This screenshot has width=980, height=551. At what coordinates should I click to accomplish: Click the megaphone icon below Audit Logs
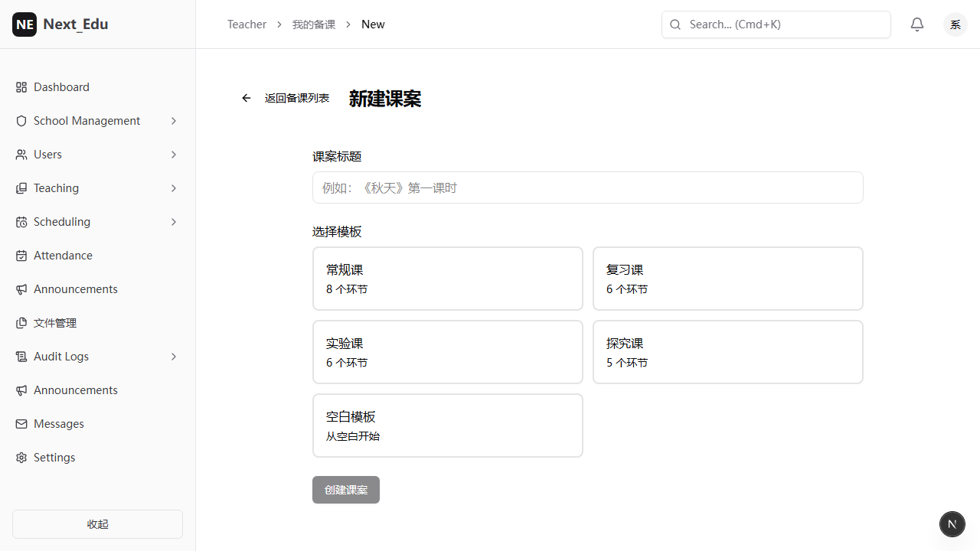[21, 390]
